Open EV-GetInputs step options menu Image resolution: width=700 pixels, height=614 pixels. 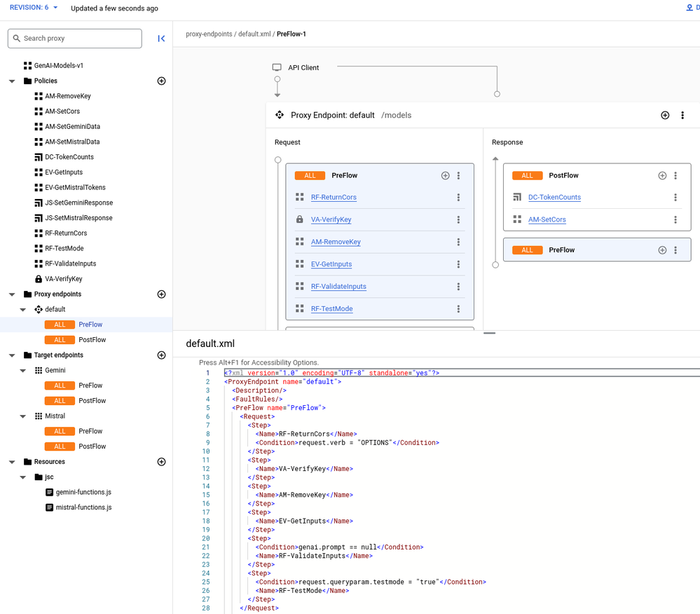click(458, 264)
